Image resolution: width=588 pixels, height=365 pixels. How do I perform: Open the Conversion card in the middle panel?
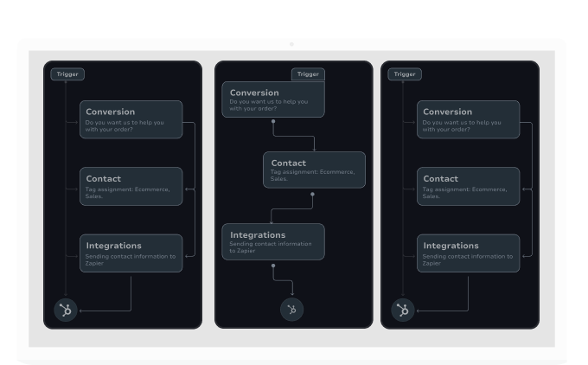[273, 99]
